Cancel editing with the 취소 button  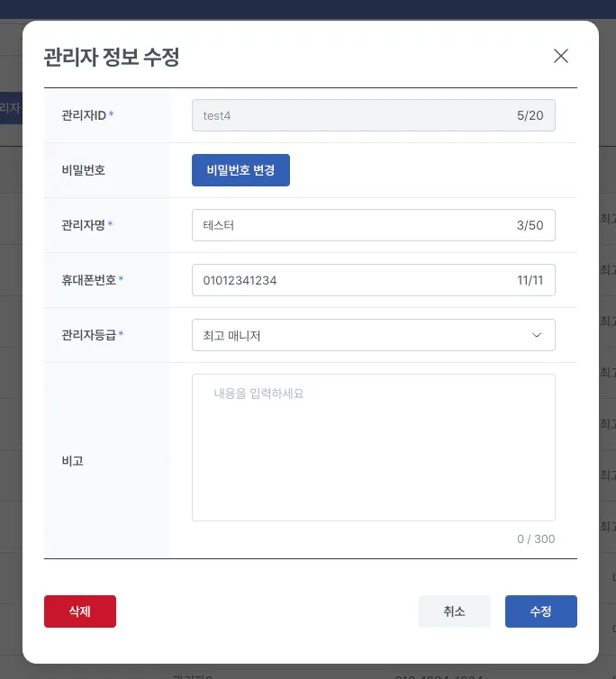pyautogui.click(x=454, y=611)
